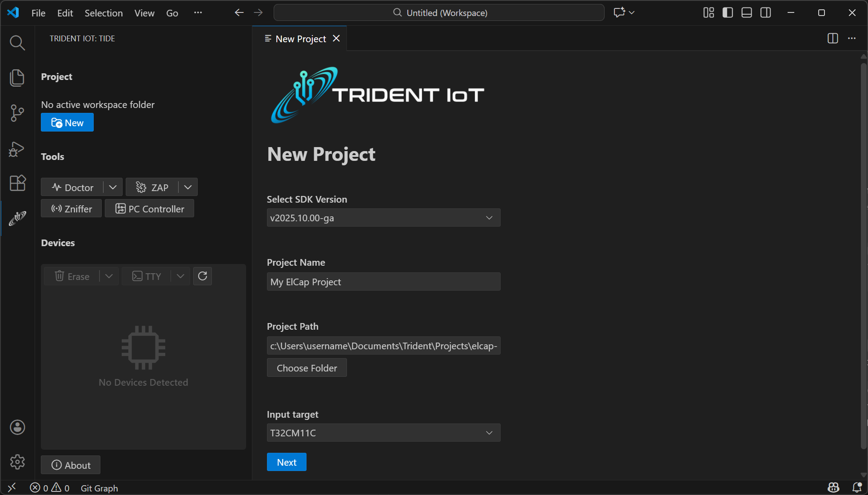This screenshot has height=495, width=868.
Task: Open the Selection menu
Action: 104,13
